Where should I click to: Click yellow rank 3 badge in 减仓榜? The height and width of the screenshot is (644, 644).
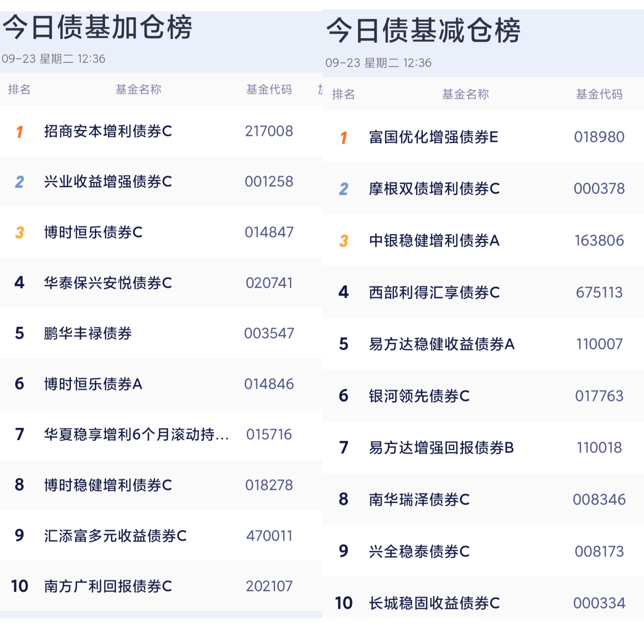[344, 241]
